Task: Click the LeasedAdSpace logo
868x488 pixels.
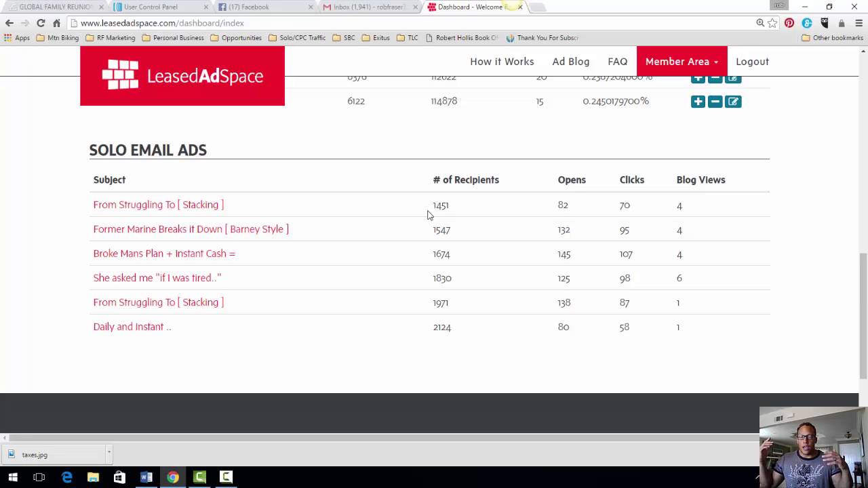Action: click(x=182, y=76)
